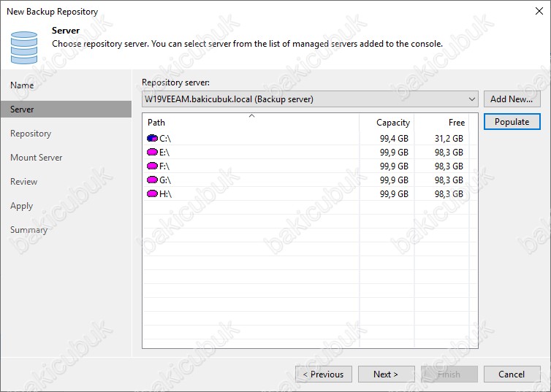551x392 pixels.
Task: Click the disabled Finish button
Action: (449, 374)
